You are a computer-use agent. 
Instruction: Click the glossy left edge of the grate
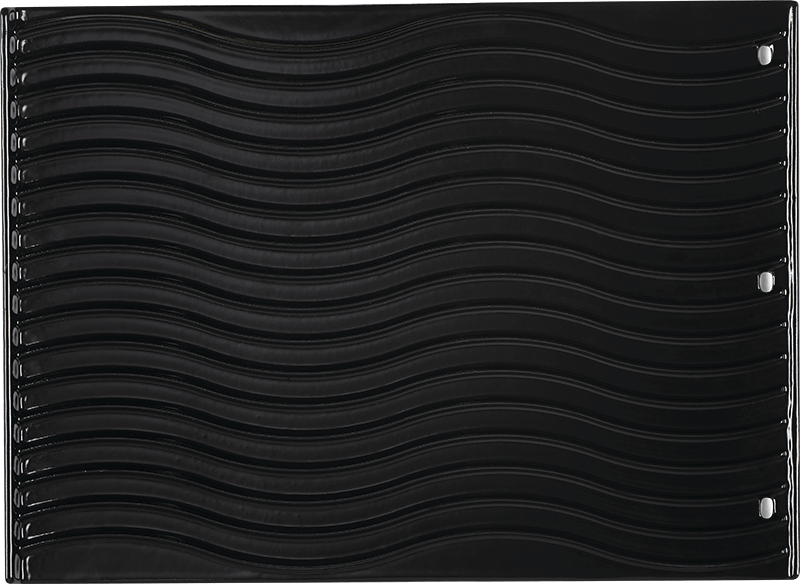[x=7, y=292]
